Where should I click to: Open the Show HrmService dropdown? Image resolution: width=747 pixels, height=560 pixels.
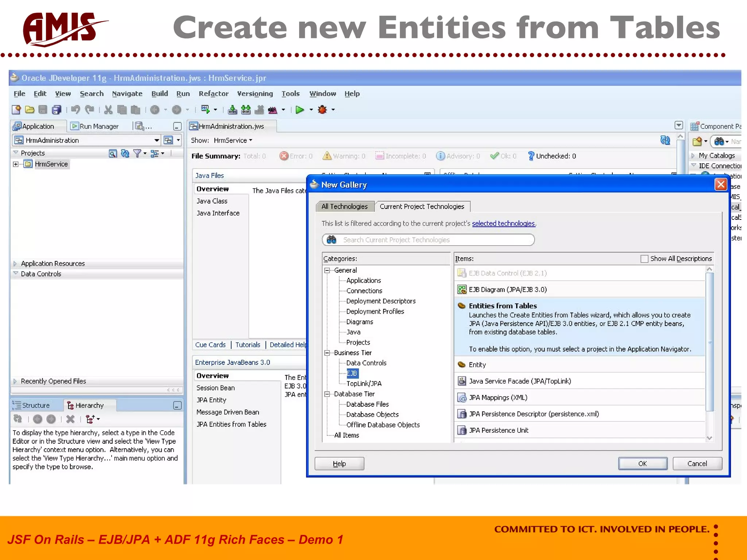[x=233, y=140]
